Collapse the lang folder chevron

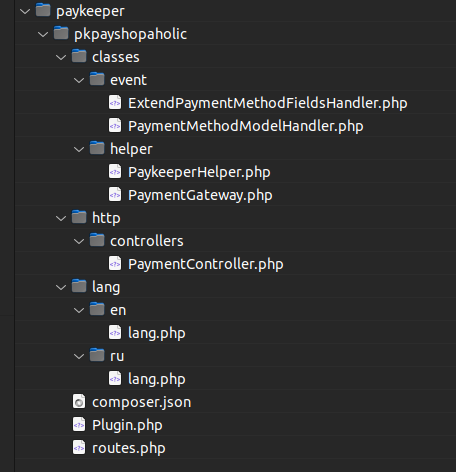pos(61,287)
